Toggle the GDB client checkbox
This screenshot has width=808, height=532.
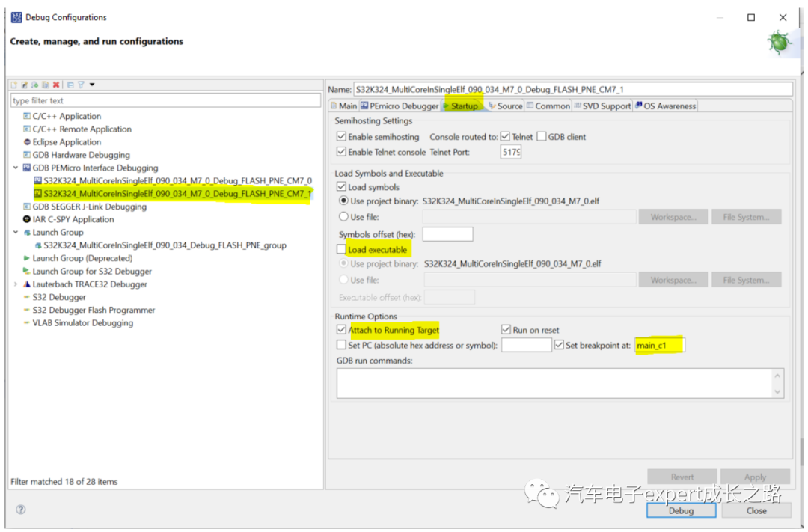(542, 137)
